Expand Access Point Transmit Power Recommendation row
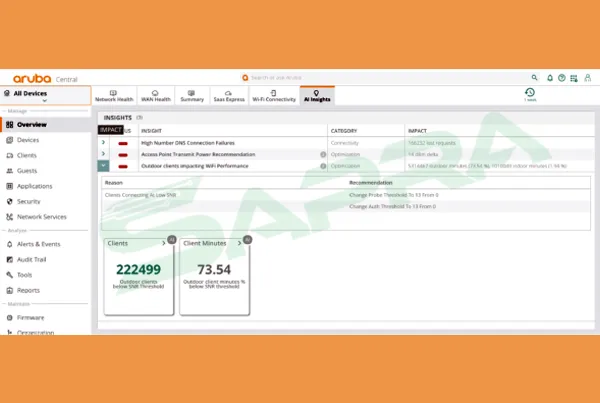 click(103, 154)
